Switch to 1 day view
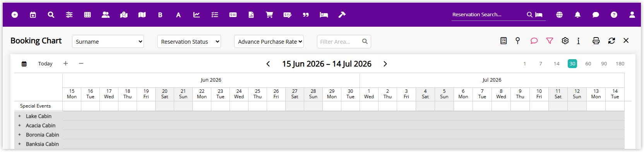This screenshot has height=152, width=644. pos(525,64)
